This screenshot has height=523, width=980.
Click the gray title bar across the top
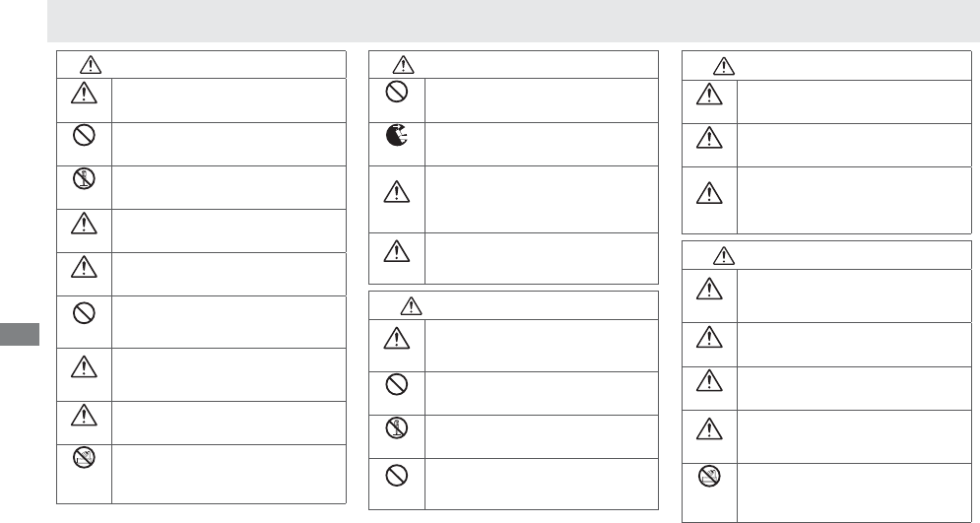512,21
